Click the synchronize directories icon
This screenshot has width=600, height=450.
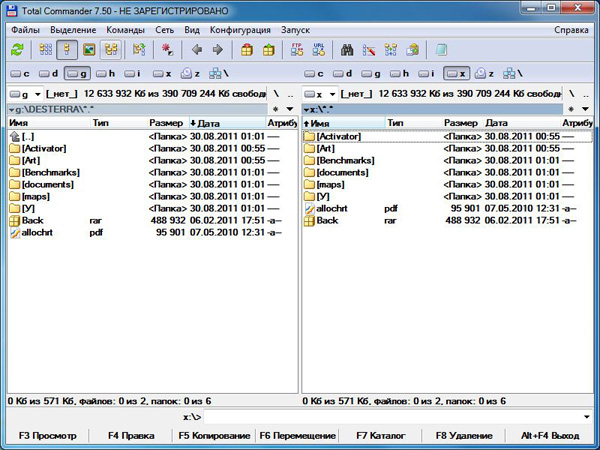point(391,50)
